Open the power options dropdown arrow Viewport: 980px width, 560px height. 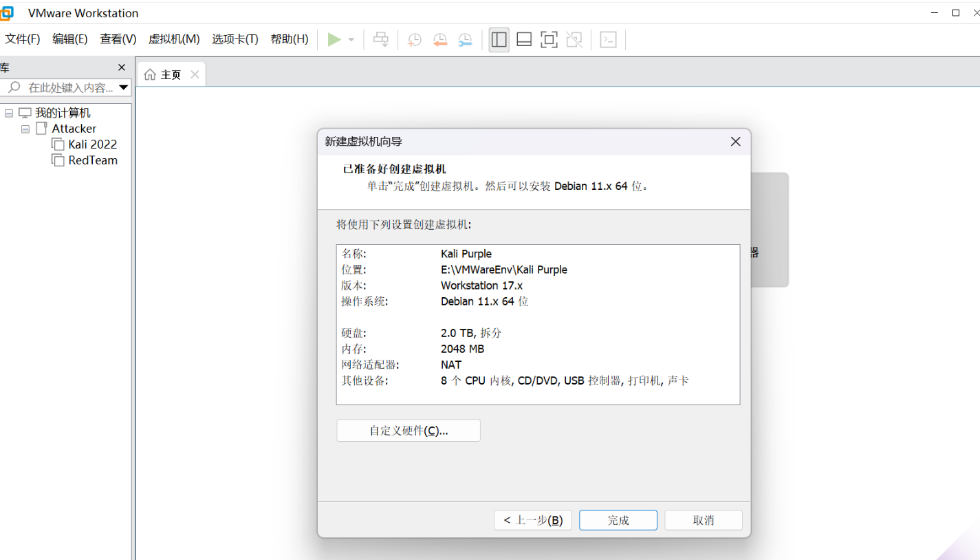(x=351, y=40)
